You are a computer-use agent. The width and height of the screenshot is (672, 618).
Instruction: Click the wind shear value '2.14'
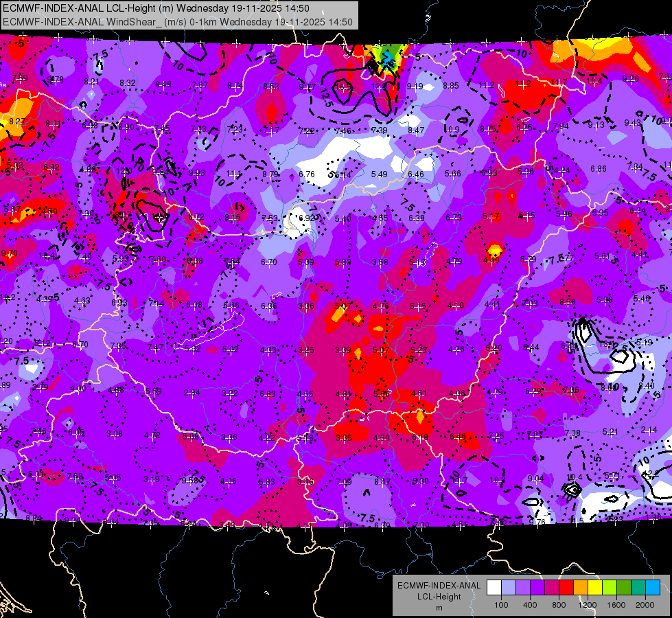649,430
